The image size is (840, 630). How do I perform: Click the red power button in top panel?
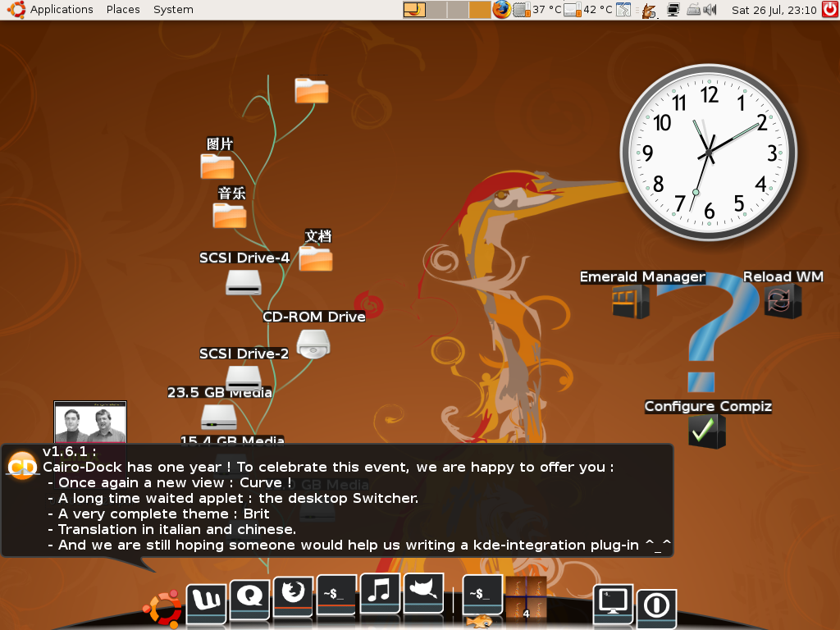[830, 10]
